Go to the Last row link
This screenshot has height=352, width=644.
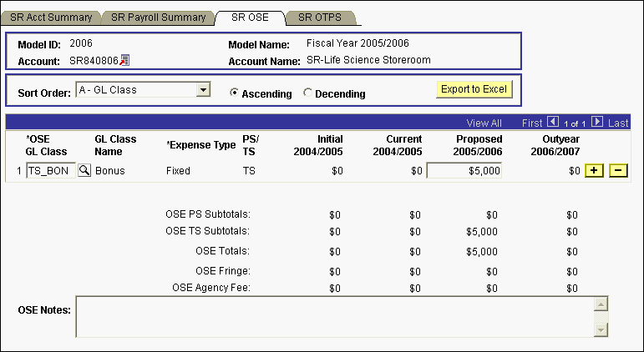[618, 123]
